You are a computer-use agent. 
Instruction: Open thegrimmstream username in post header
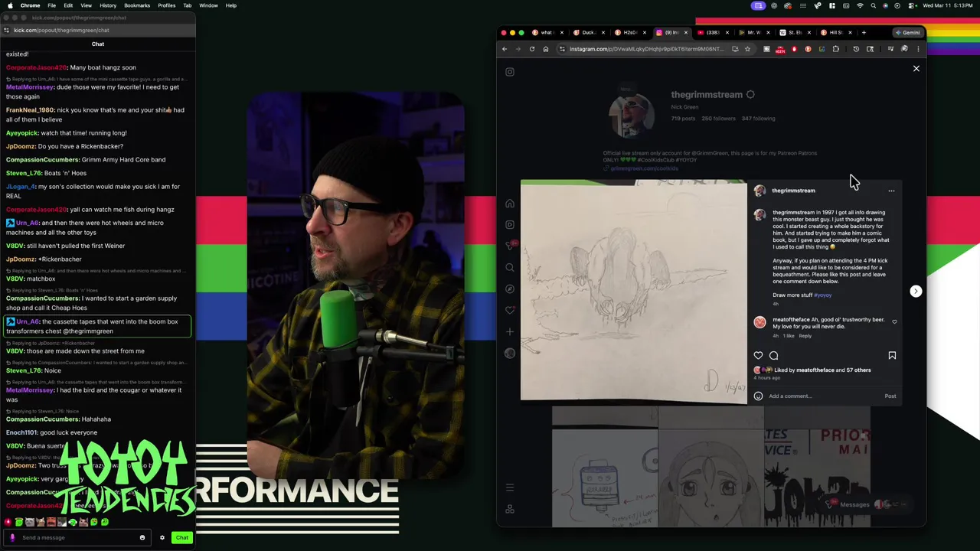[793, 191]
